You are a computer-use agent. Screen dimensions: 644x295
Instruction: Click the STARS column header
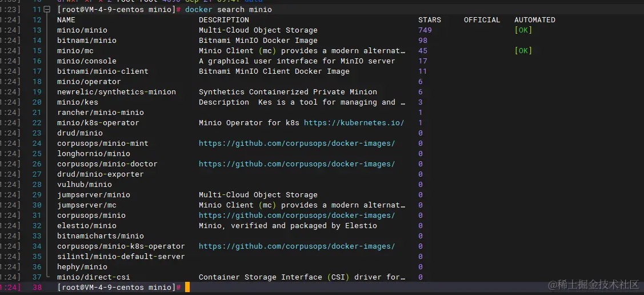click(430, 19)
